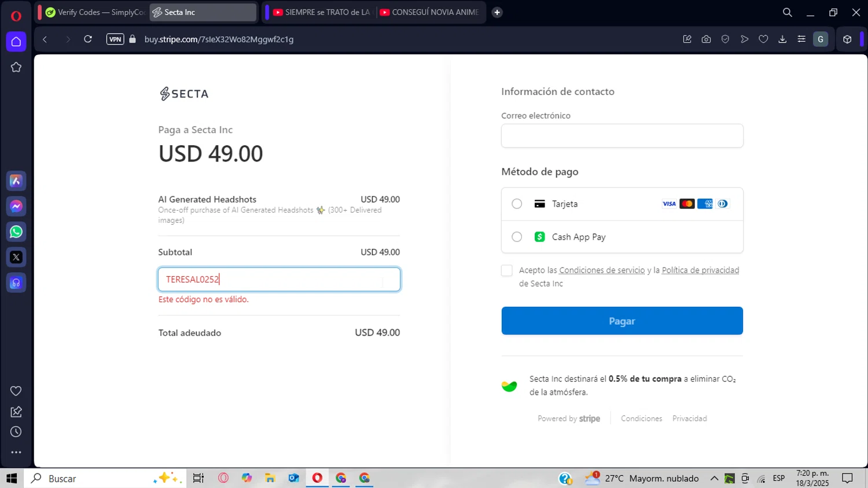Click AI Generated Headshots product name
Viewport: 868px width, 488px height.
tap(207, 199)
